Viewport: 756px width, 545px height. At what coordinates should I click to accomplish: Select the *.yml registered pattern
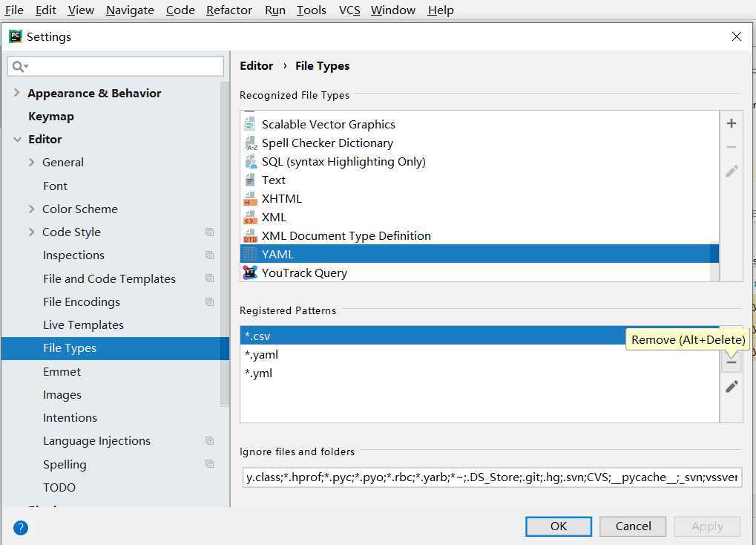coord(480,373)
